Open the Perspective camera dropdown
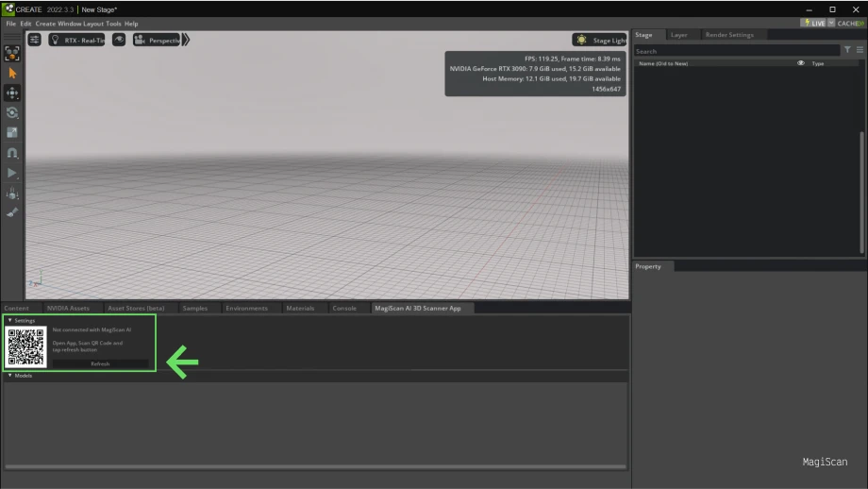 157,40
